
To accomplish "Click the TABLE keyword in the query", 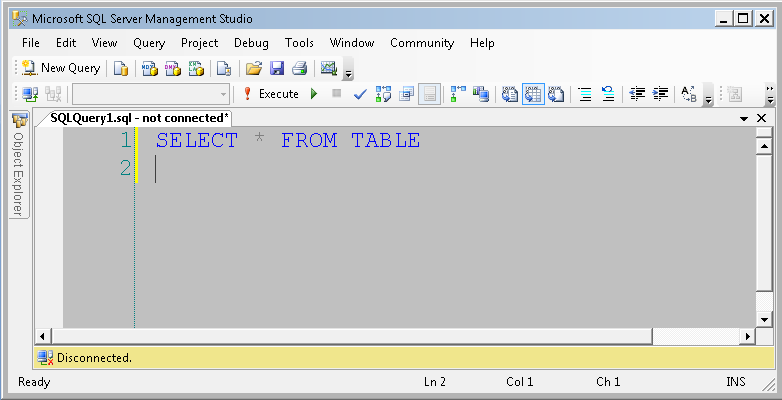I will (386, 140).
